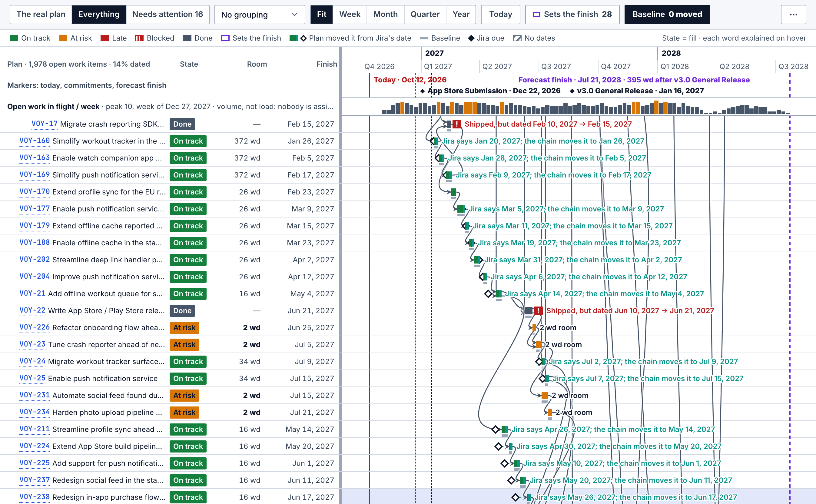The image size is (816, 504).
Task: Click the Q2 2027 timeline header
Action: click(x=497, y=66)
